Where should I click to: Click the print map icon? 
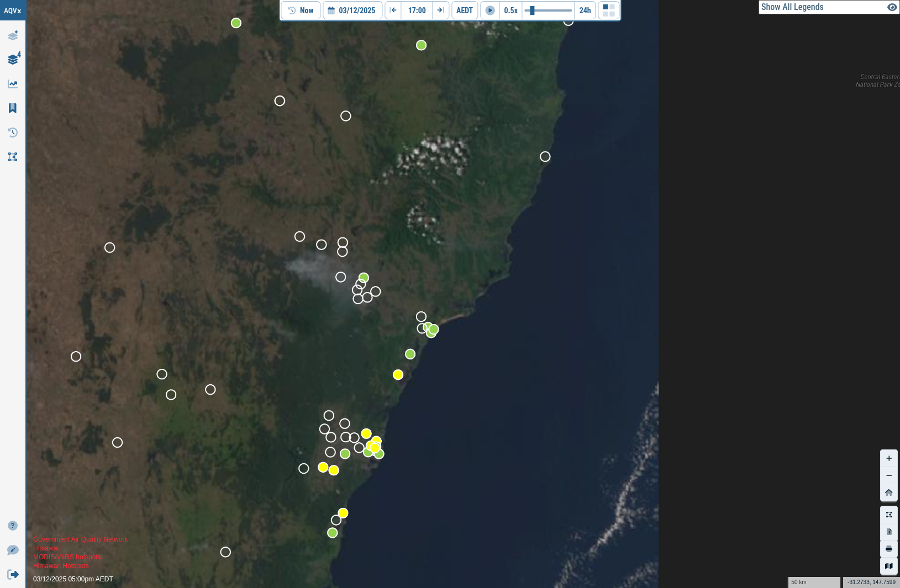pos(889,549)
